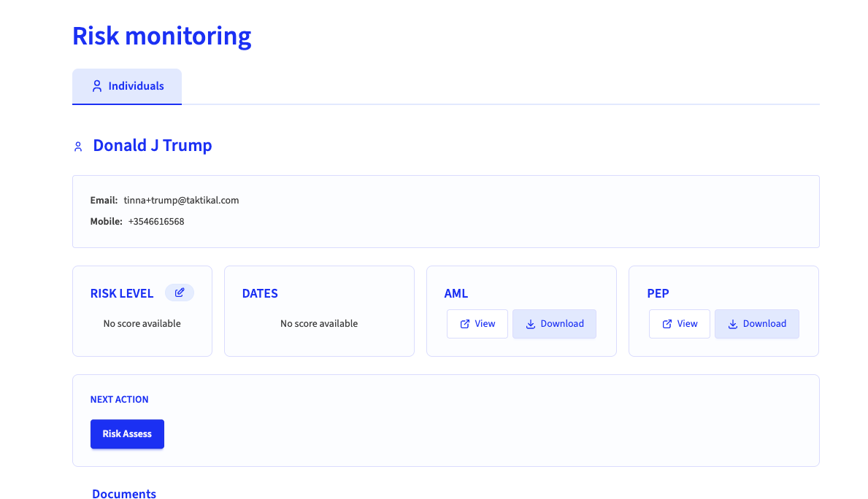View the AML report

(477, 324)
